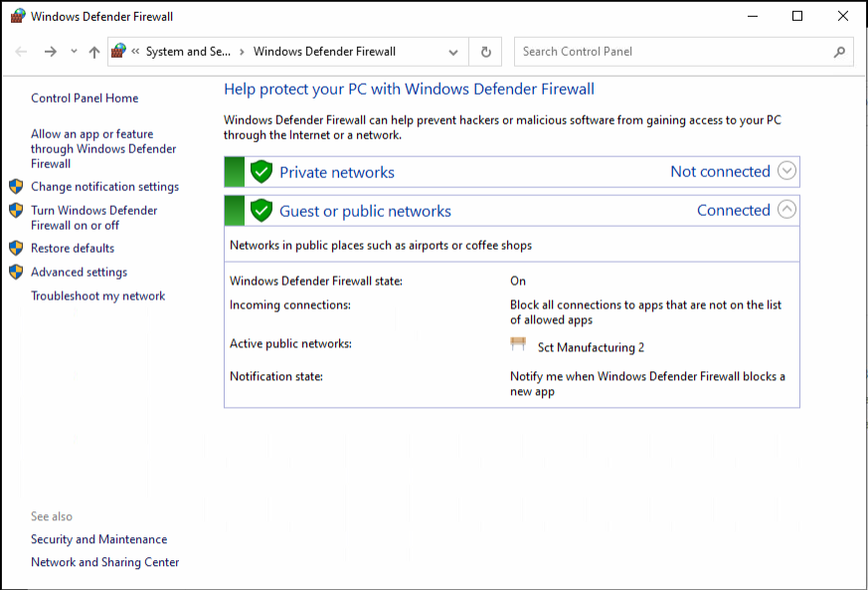The height and width of the screenshot is (590, 868).
Task: Click the search magnifier icon
Action: pos(839,52)
